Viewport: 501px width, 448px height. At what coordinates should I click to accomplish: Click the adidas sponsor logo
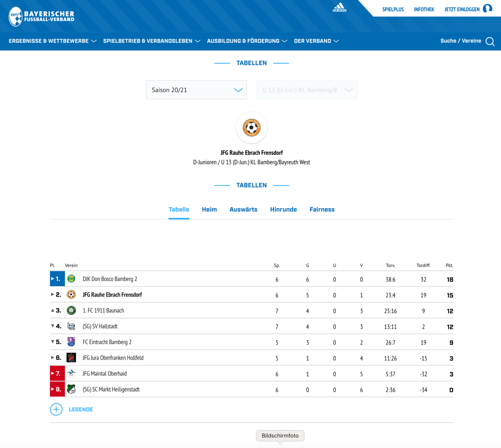pyautogui.click(x=339, y=8)
